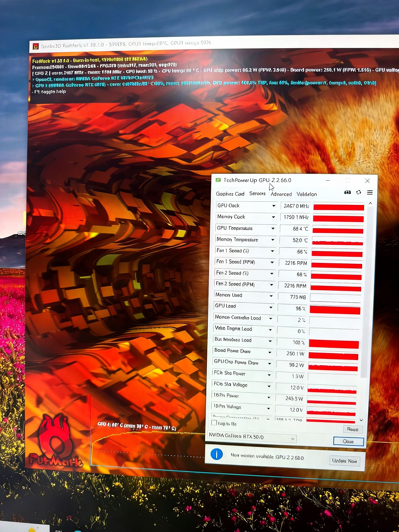Expand the GPU Temperature sensor dropdown
This screenshot has width=399, height=532.
pos(273,228)
